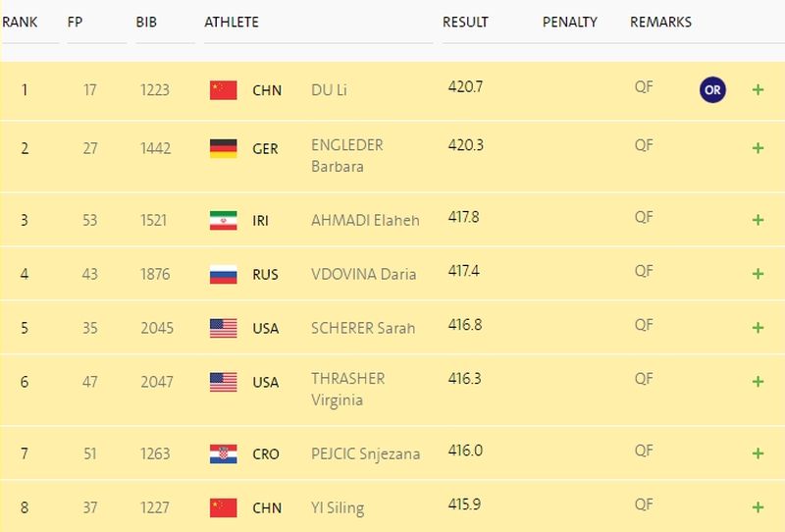Image resolution: width=785 pixels, height=532 pixels.
Task: Click the Russian flag for VDOVINA Daria
Action: pyautogui.click(x=224, y=274)
